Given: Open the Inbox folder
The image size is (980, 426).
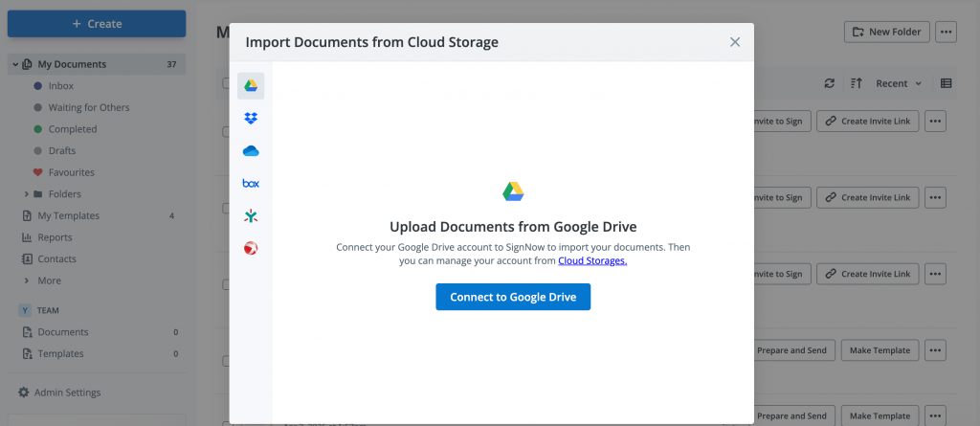Looking at the screenshot, I should click(61, 86).
